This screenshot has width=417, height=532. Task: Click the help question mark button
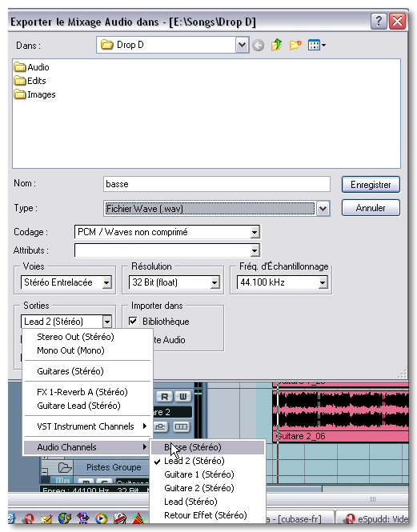378,22
